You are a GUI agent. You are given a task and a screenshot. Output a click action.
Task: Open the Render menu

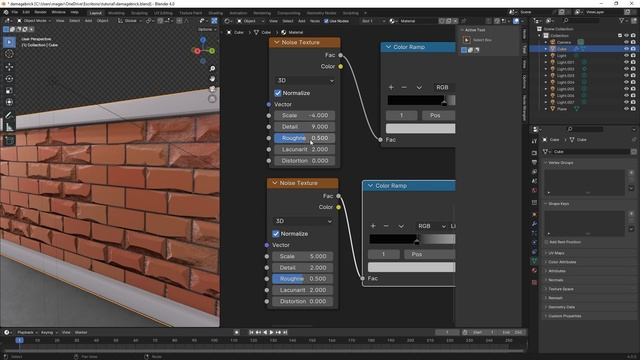tap(40, 12)
